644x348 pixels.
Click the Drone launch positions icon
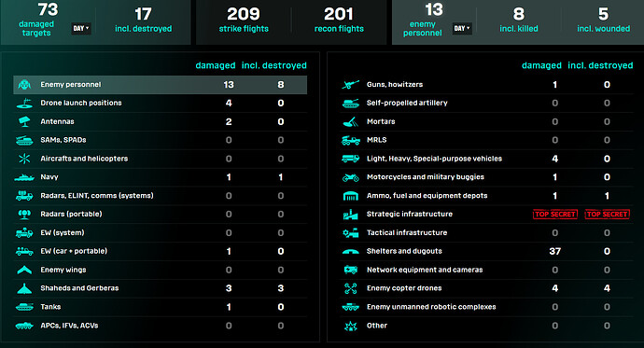(x=24, y=103)
